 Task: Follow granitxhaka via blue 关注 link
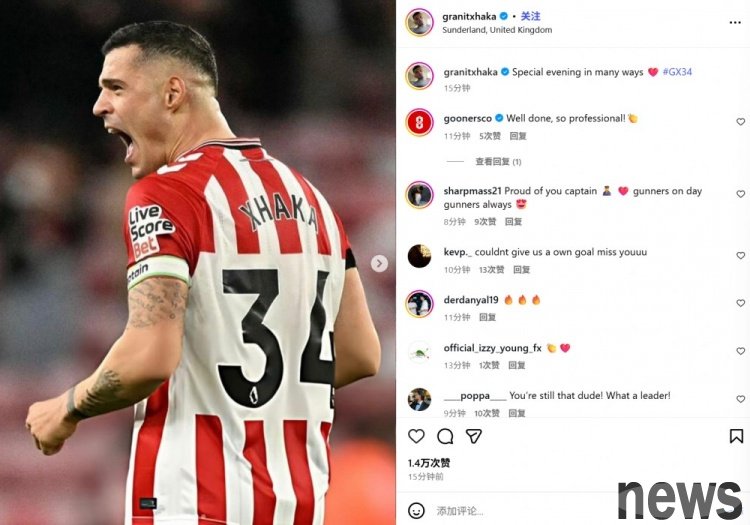(530, 16)
